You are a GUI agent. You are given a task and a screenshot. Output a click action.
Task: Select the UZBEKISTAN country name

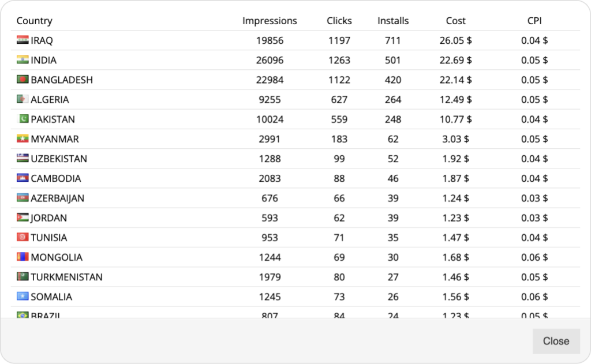(x=59, y=159)
